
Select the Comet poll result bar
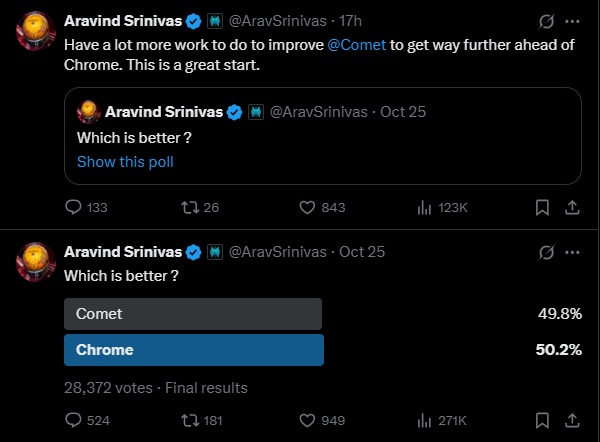click(x=193, y=314)
